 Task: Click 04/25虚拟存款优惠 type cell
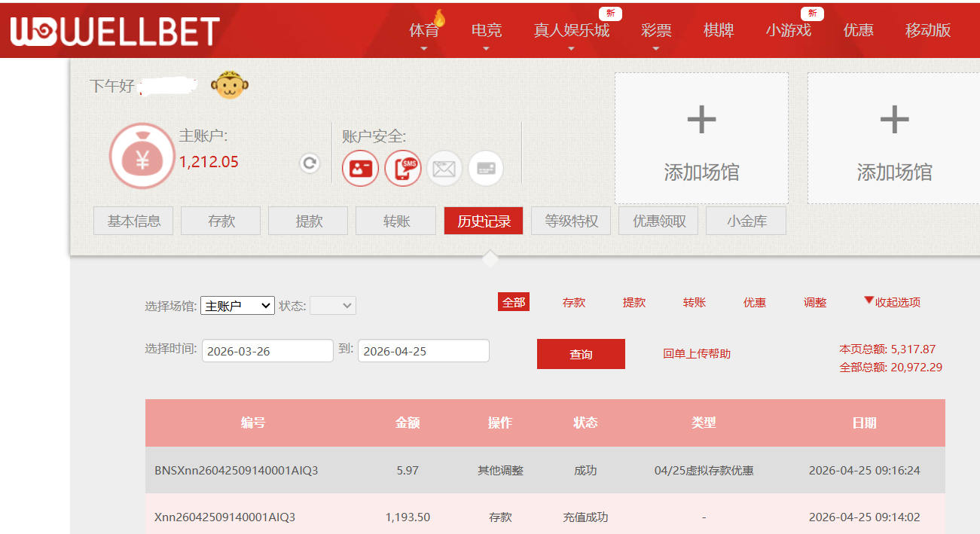pyautogui.click(x=704, y=470)
